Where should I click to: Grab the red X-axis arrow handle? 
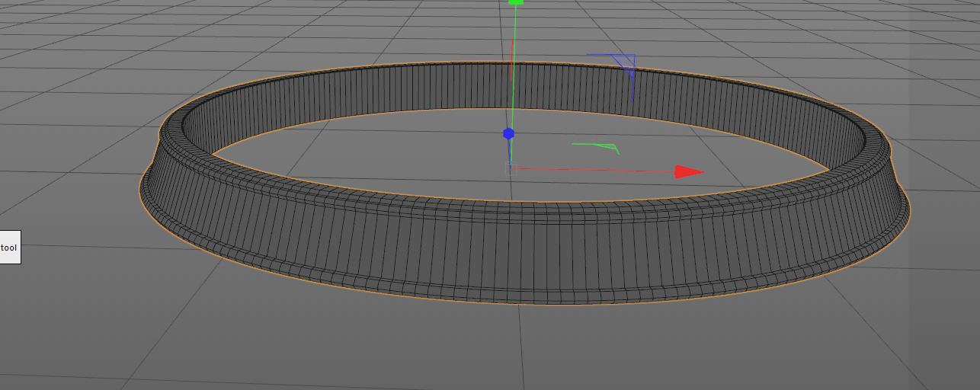tap(690, 172)
